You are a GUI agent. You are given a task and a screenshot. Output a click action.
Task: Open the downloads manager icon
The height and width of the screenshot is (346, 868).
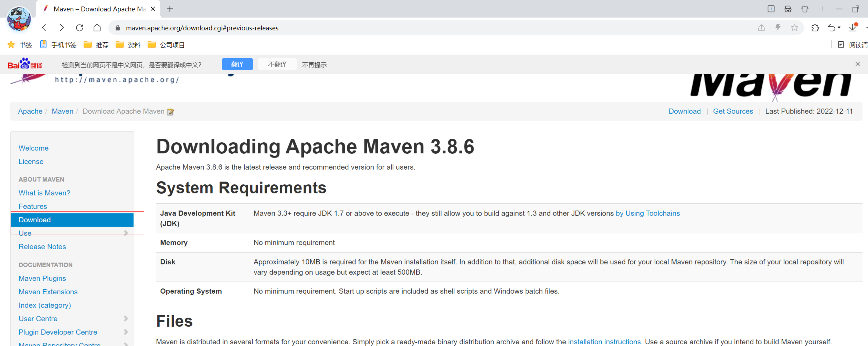pos(852,27)
